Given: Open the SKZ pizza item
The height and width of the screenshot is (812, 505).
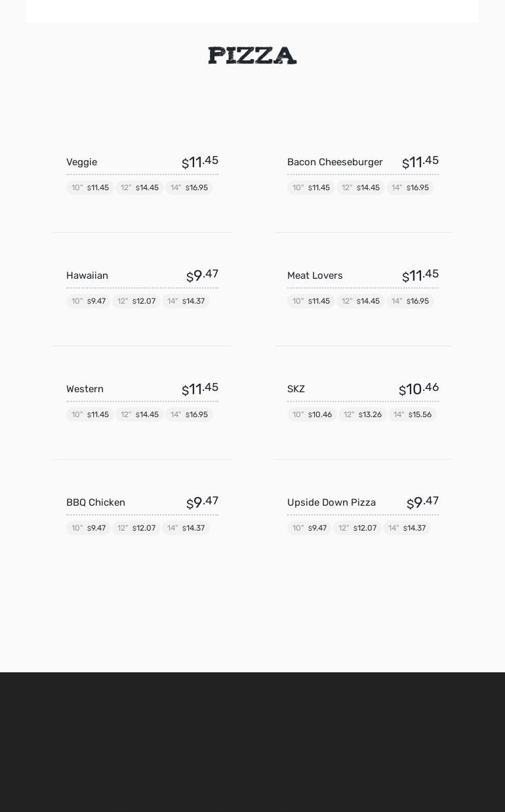Looking at the screenshot, I should point(296,389).
